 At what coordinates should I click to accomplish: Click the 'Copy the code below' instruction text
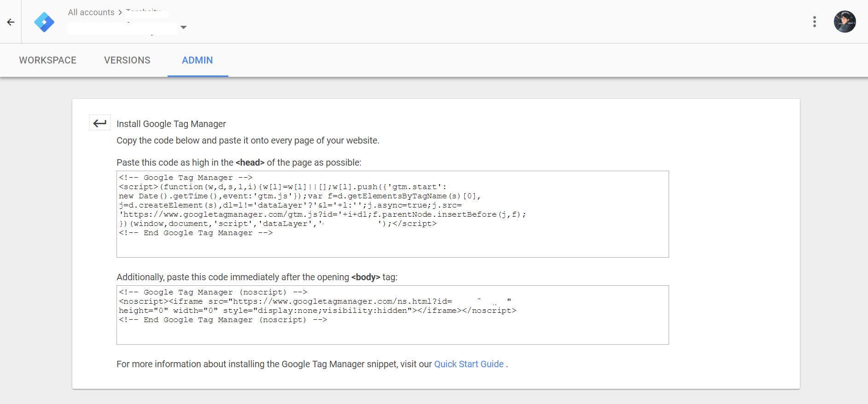tap(248, 140)
